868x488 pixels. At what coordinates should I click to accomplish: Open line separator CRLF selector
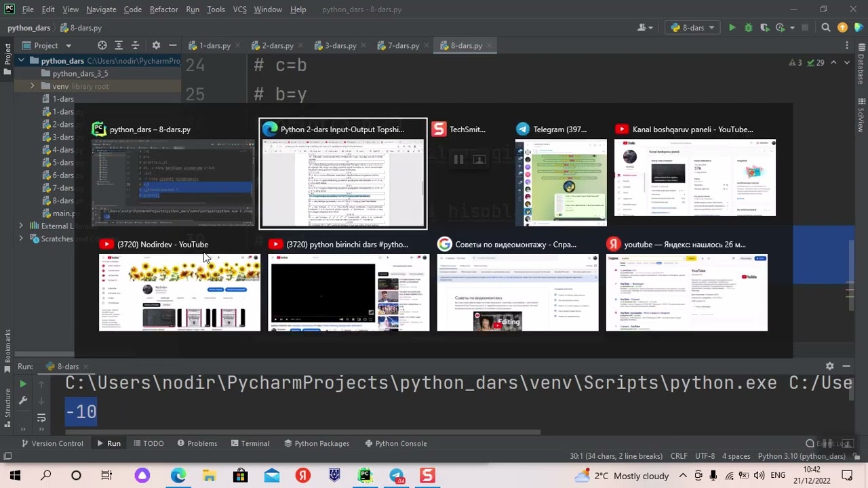click(x=679, y=456)
